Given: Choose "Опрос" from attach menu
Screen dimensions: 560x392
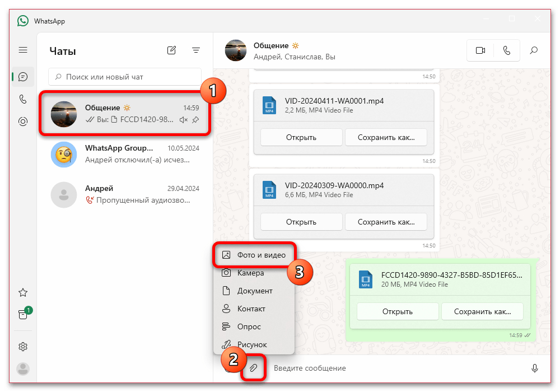Looking at the screenshot, I should [x=254, y=326].
